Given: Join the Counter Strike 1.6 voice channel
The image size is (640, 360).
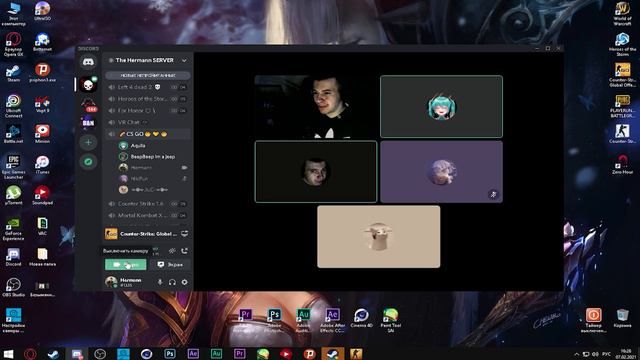Looking at the screenshot, I should [147, 203].
